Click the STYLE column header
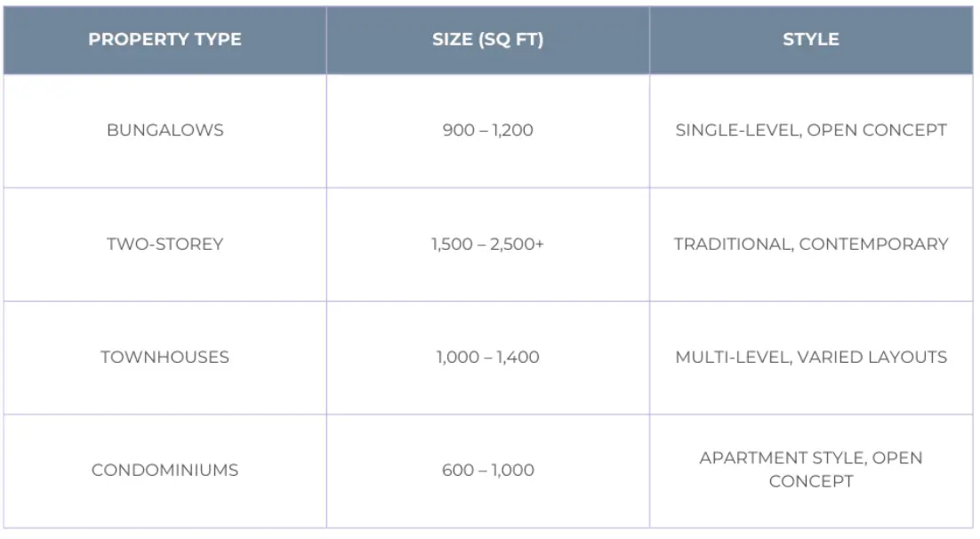Viewport: 980px width, 539px height. pos(811,40)
